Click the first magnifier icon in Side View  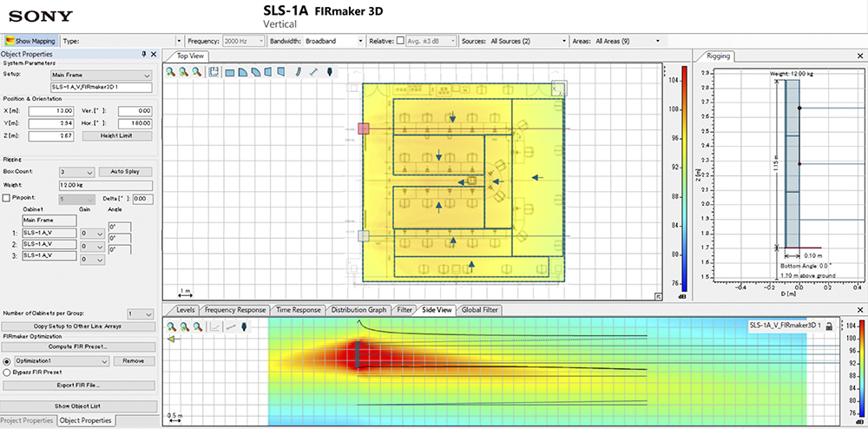(171, 327)
